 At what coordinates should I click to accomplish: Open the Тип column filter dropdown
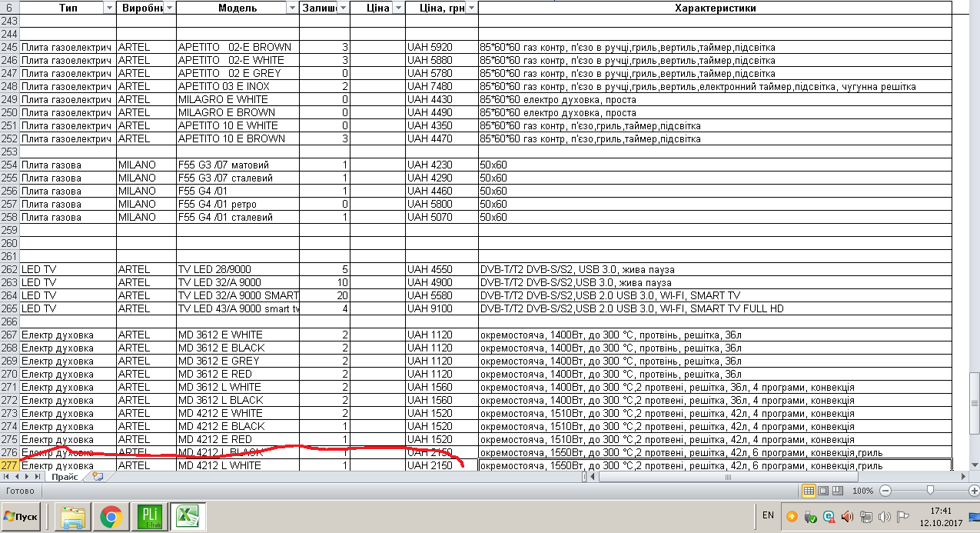[x=109, y=8]
